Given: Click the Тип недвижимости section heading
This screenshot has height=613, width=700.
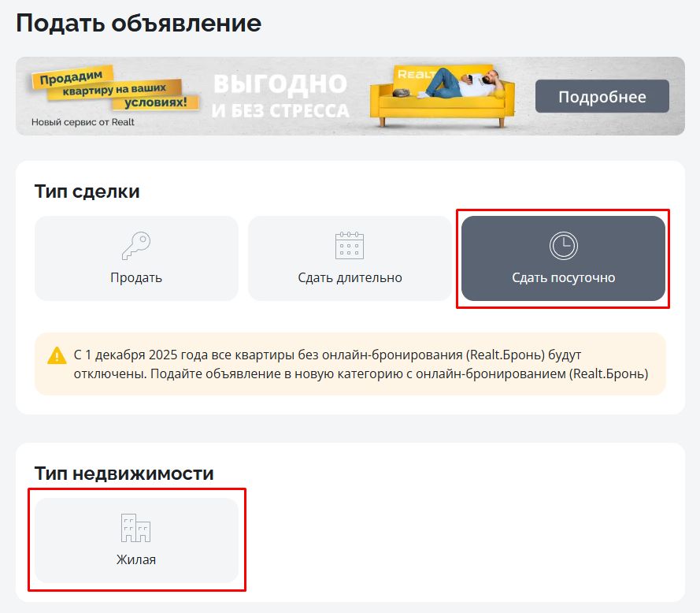Looking at the screenshot, I should tap(124, 473).
